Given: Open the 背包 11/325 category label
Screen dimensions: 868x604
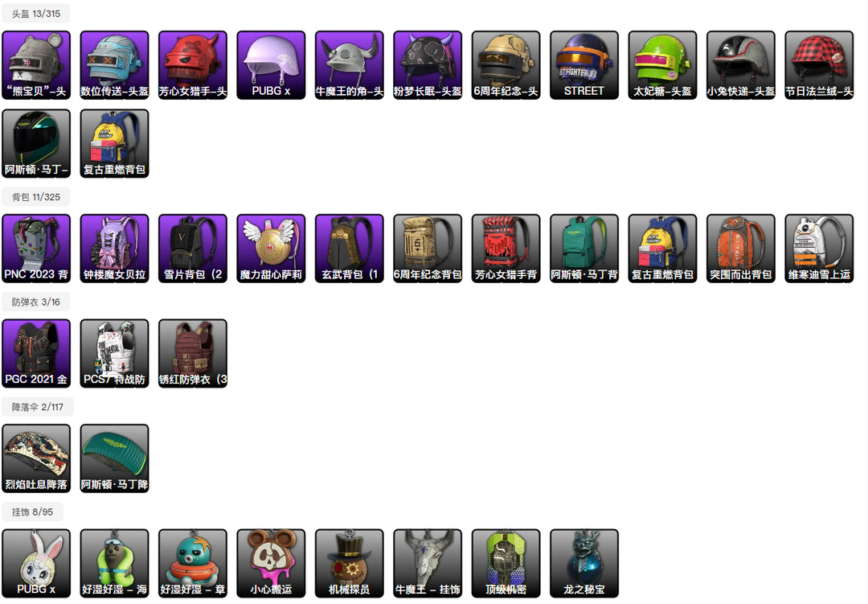Looking at the screenshot, I should [36, 197].
